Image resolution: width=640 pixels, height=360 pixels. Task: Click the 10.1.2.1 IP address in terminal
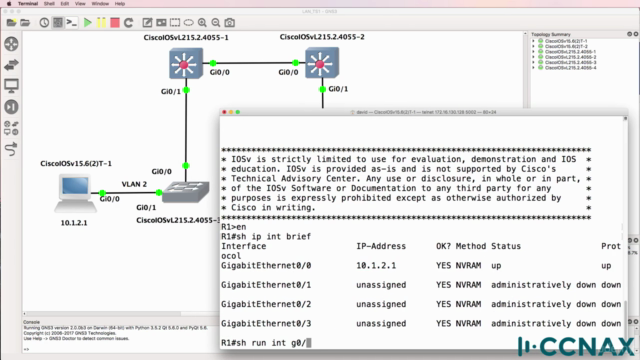[376, 266]
